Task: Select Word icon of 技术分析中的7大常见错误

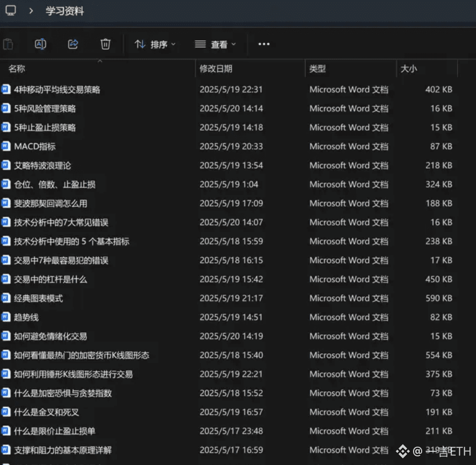Action: coord(6,222)
